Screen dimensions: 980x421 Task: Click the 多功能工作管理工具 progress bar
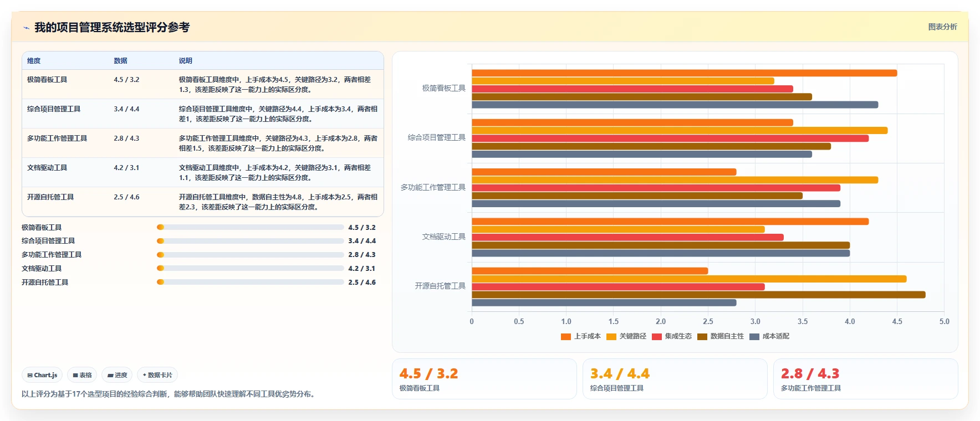[x=251, y=255]
